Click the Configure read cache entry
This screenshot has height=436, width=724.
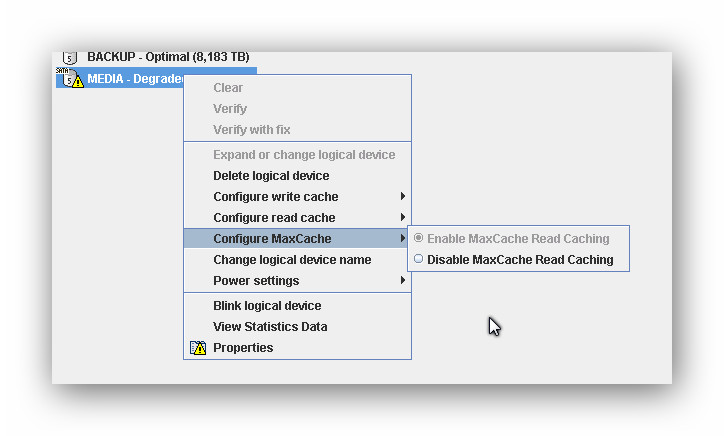click(274, 218)
